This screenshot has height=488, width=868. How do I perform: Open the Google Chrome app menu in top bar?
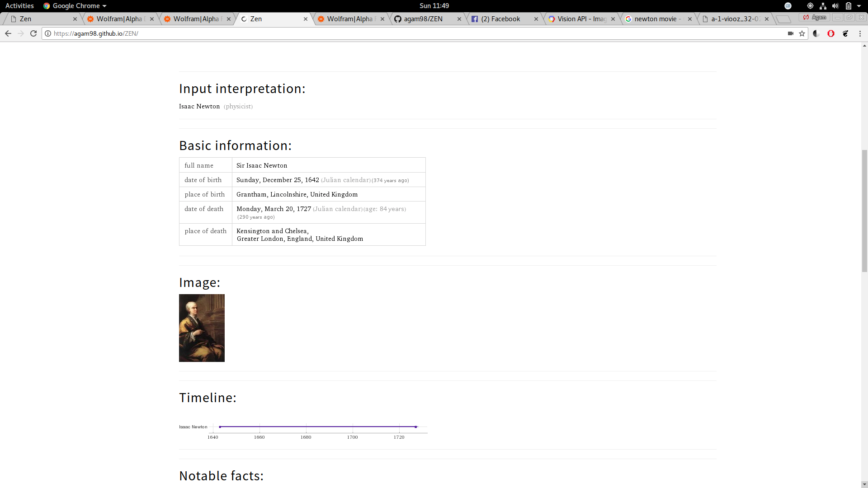(x=75, y=6)
